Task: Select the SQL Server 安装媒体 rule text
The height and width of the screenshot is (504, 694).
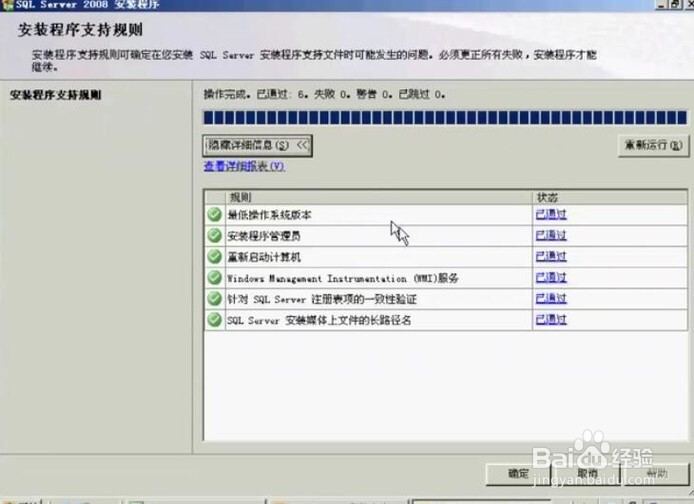Action: point(319,320)
